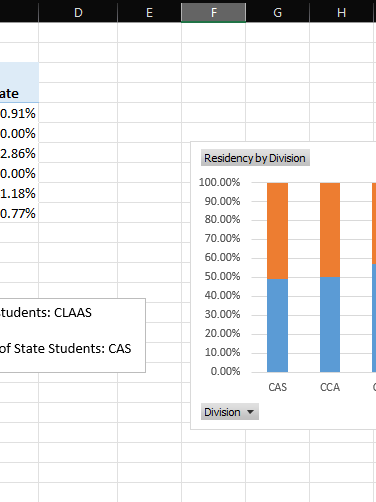Select column G header
This screenshot has width=376, height=502.
click(x=277, y=12)
